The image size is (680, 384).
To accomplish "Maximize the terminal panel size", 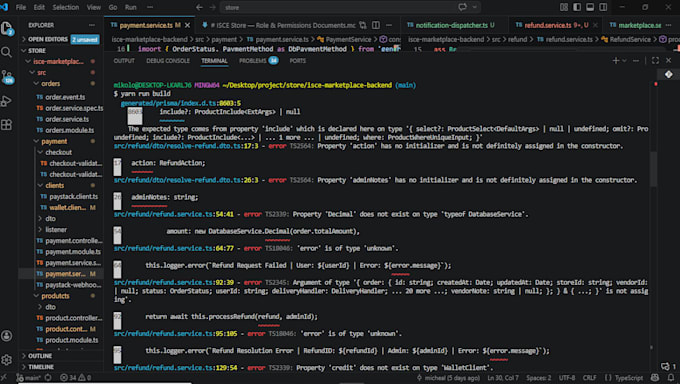I will point(655,61).
